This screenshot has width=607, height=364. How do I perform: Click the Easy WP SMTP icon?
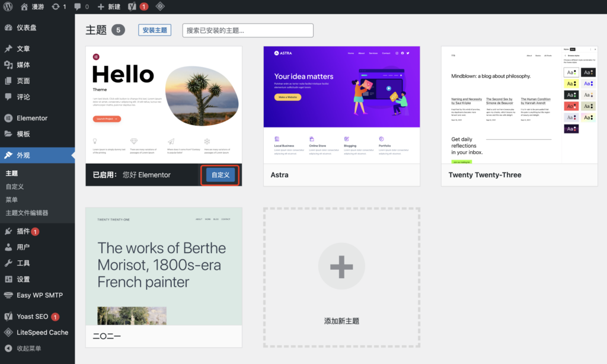[8, 295]
